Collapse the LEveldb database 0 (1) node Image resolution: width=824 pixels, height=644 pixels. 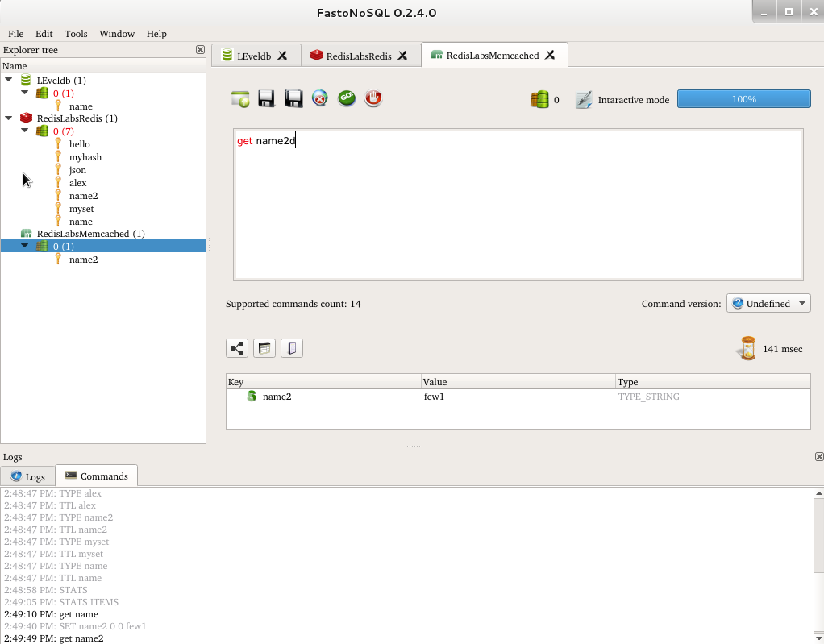[25, 93]
